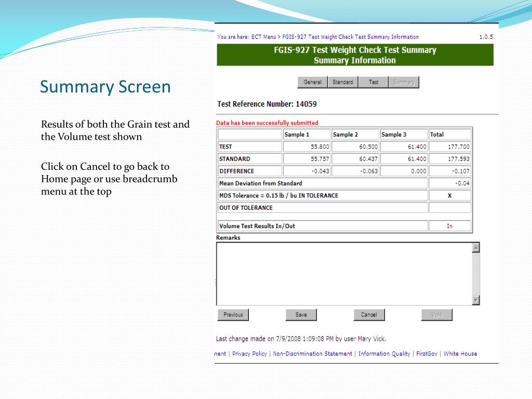532x399 pixels.
Task: Click the Last change made timestamp line
Action: pos(301,339)
